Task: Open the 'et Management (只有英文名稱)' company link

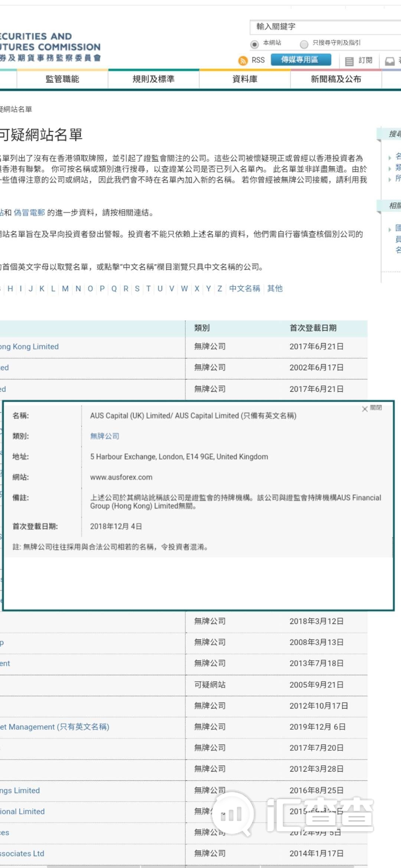Action: point(55,727)
